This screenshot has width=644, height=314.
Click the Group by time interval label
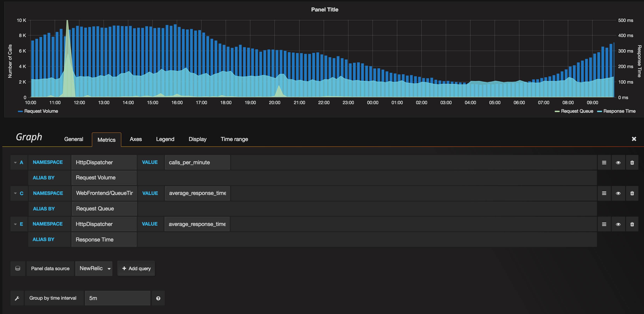click(53, 298)
